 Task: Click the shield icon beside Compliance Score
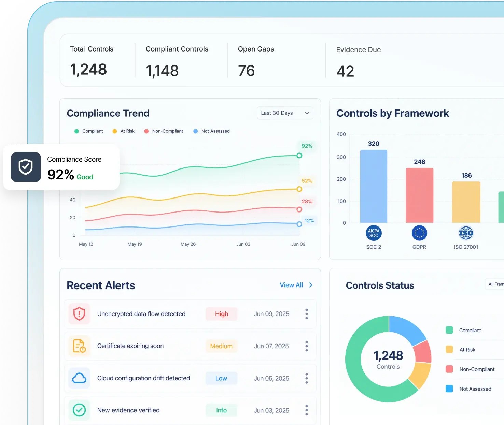pos(26,167)
